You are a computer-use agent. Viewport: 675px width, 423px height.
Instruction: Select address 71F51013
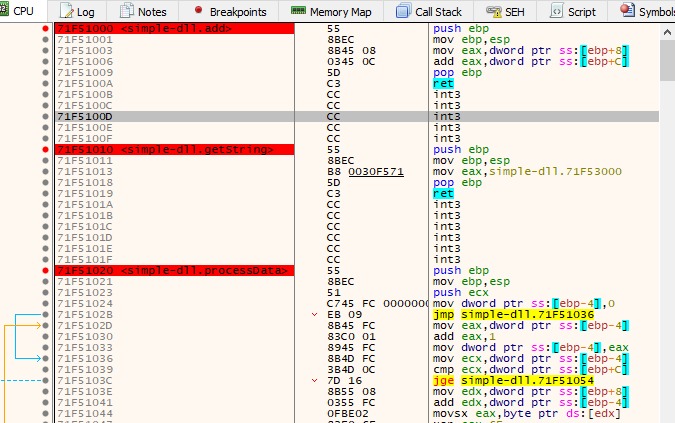click(x=85, y=171)
